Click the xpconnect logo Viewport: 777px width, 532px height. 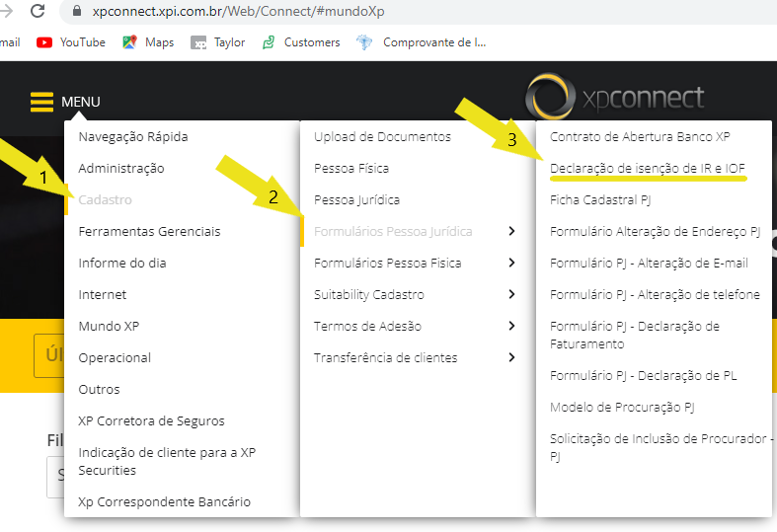(x=614, y=97)
